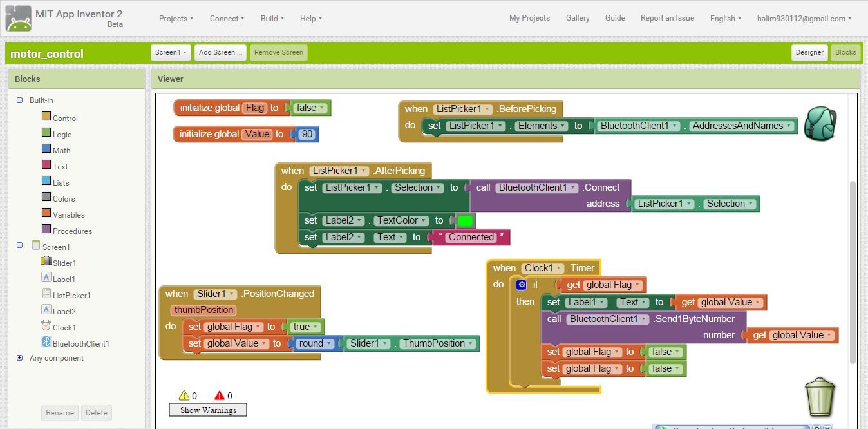This screenshot has height=429, width=868.
Task: Click the green TextColor swatch block
Action: click(x=465, y=221)
